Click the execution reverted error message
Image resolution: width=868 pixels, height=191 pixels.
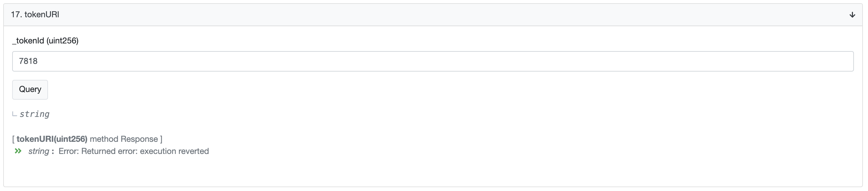tap(135, 151)
